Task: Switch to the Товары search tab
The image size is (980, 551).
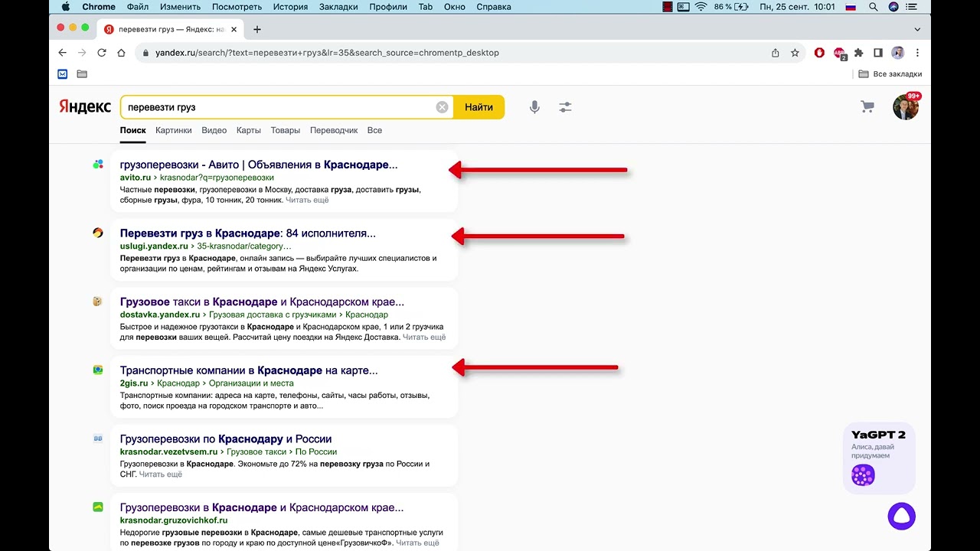Action: pyautogui.click(x=286, y=130)
